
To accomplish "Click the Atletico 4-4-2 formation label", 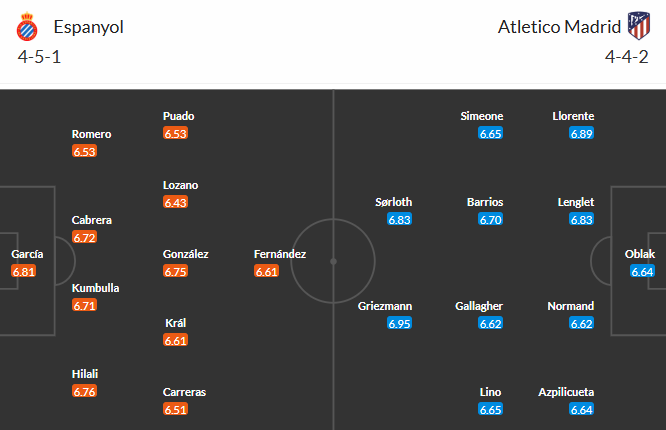I will click(626, 57).
